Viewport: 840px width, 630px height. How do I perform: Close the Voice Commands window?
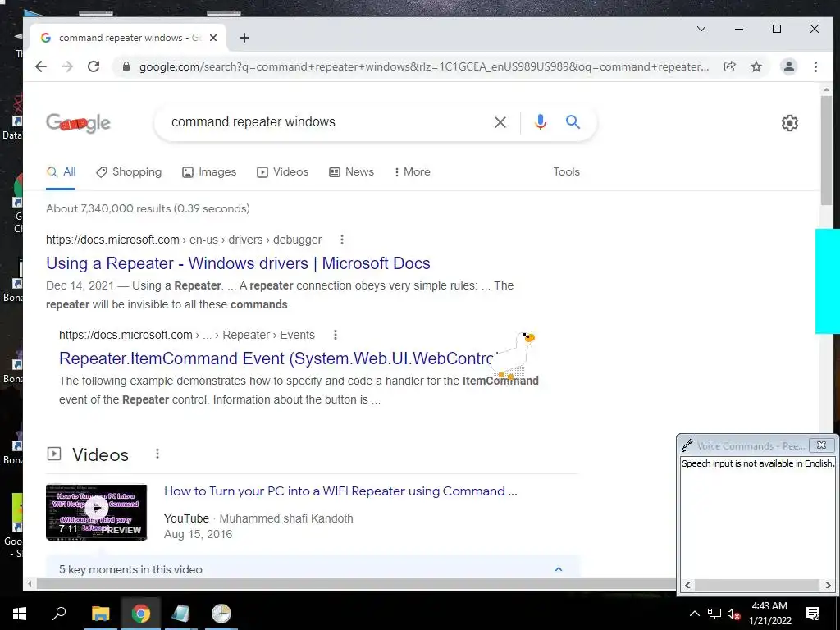(821, 445)
